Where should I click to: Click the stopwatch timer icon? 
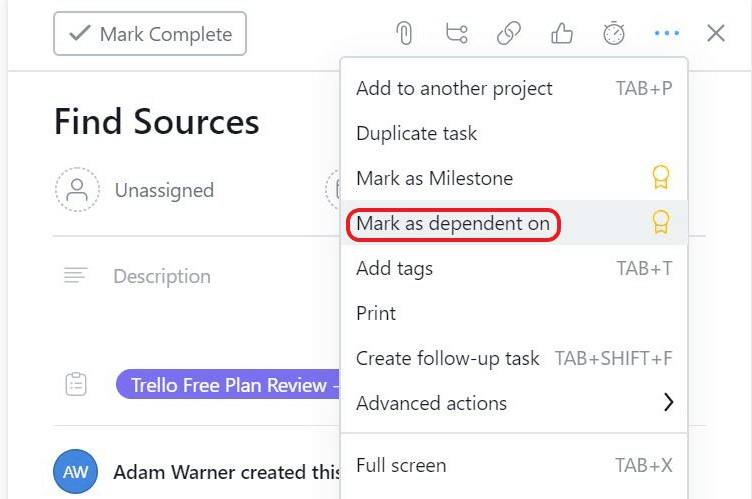tap(614, 34)
